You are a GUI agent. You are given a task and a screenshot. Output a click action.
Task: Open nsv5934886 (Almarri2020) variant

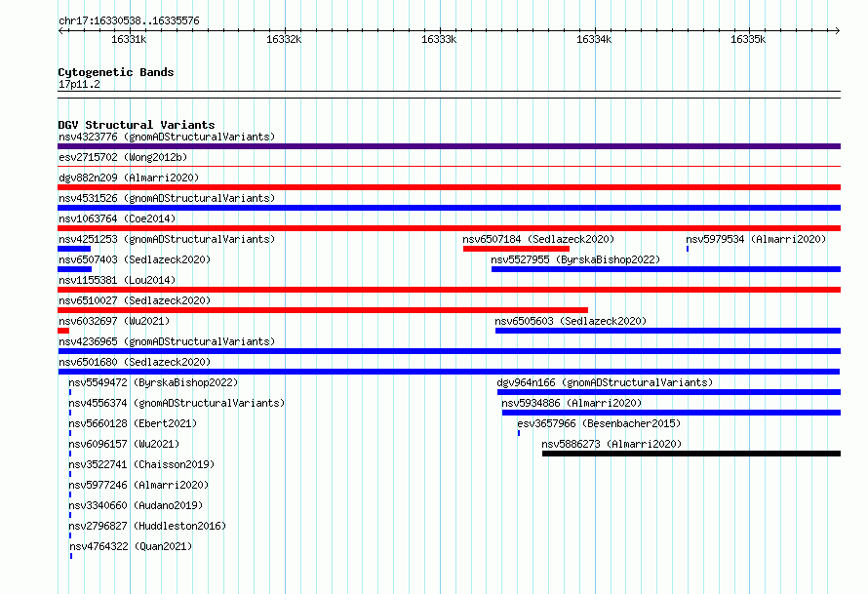coord(572,403)
